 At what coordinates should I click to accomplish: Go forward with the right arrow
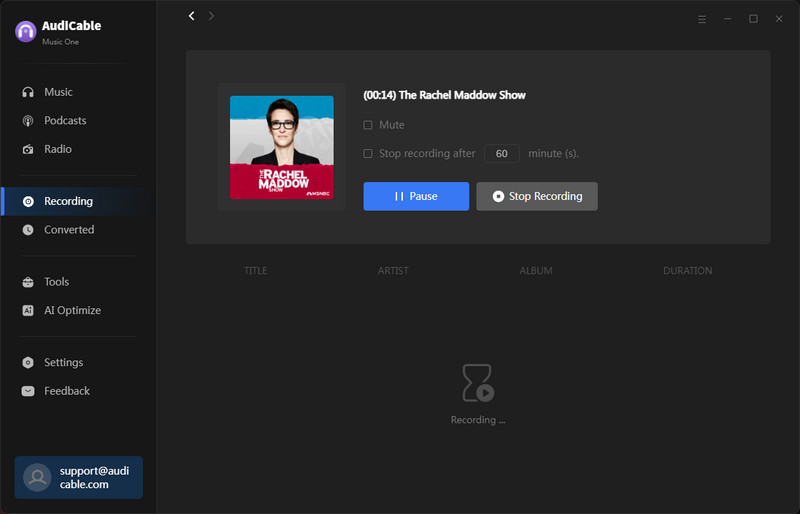pos(211,16)
